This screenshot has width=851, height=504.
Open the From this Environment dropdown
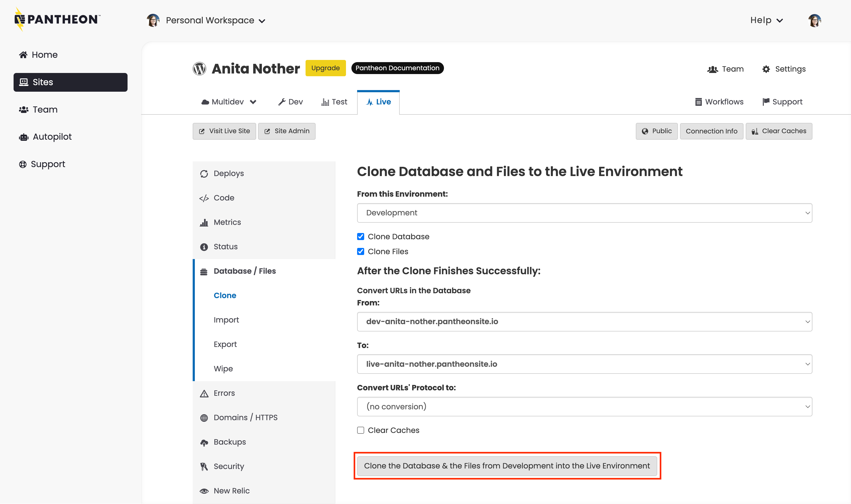[x=584, y=213]
